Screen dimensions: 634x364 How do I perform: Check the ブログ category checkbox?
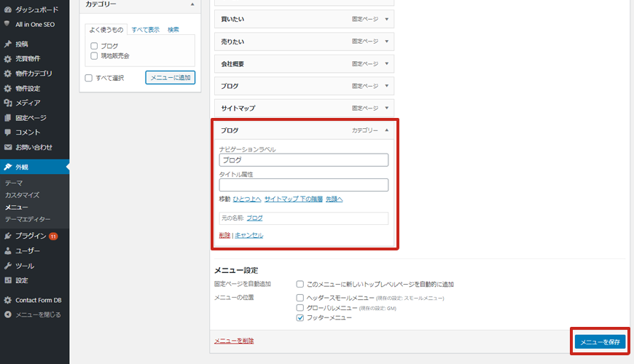(x=94, y=46)
